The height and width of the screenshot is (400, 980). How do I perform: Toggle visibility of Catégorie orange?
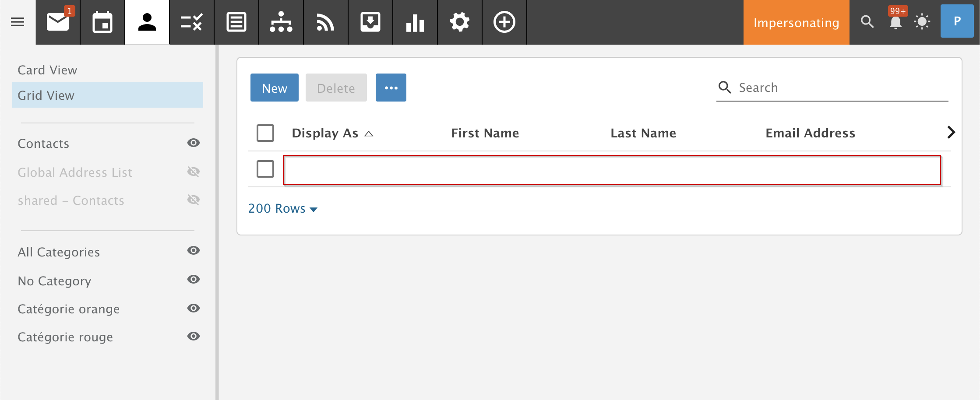pos(193,309)
